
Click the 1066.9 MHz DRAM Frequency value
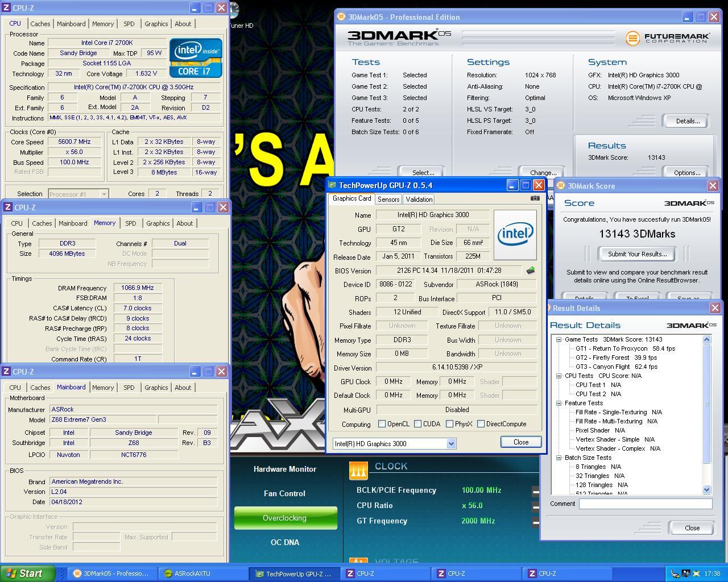pos(137,288)
